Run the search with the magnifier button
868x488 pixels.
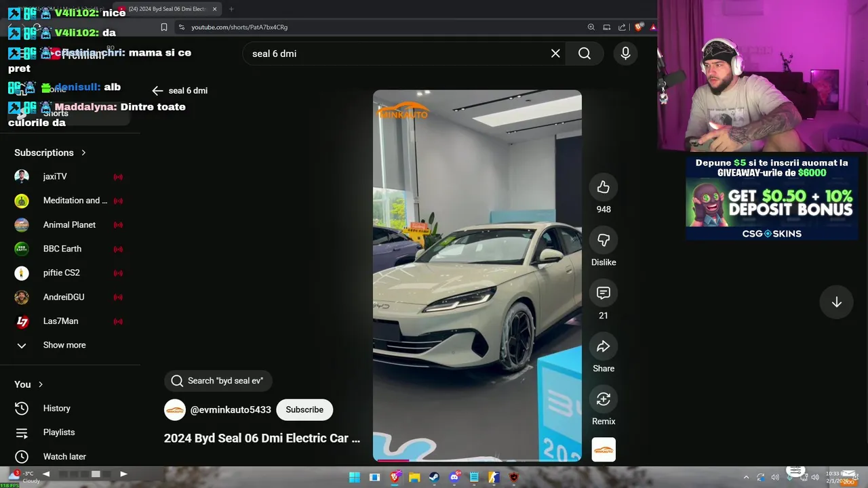point(585,54)
